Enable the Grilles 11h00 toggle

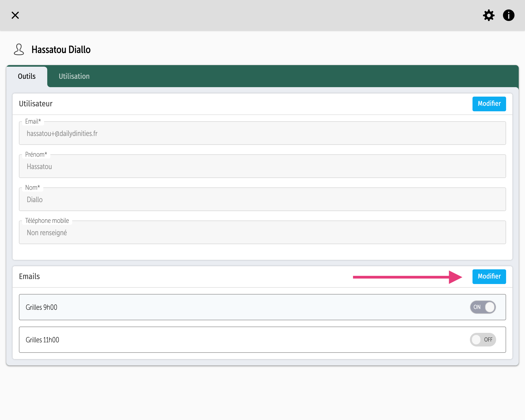[483, 340]
